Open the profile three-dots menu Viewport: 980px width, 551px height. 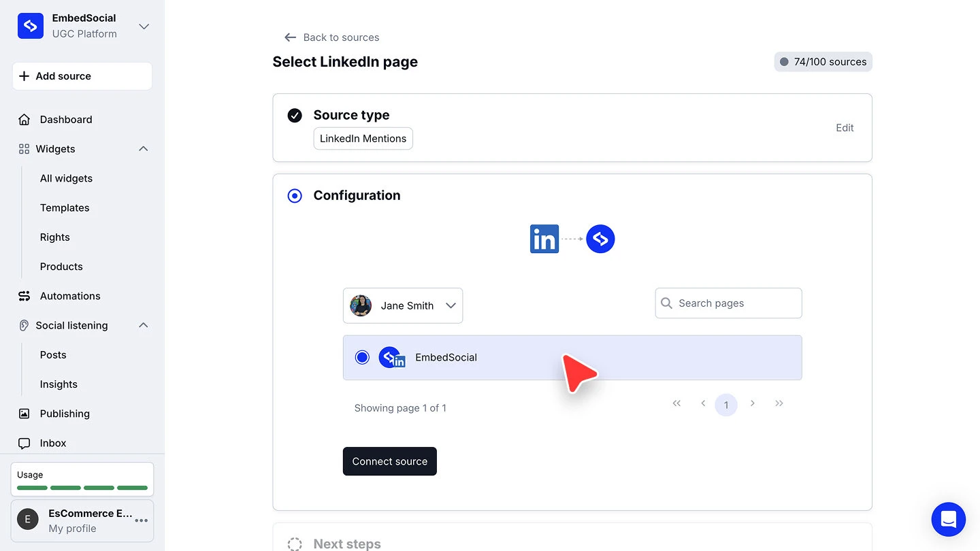(x=142, y=520)
